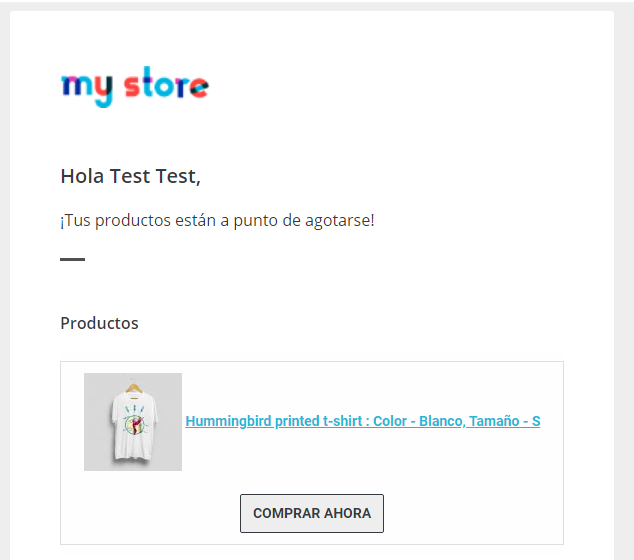
Task: Click the my store logo
Action: click(135, 87)
